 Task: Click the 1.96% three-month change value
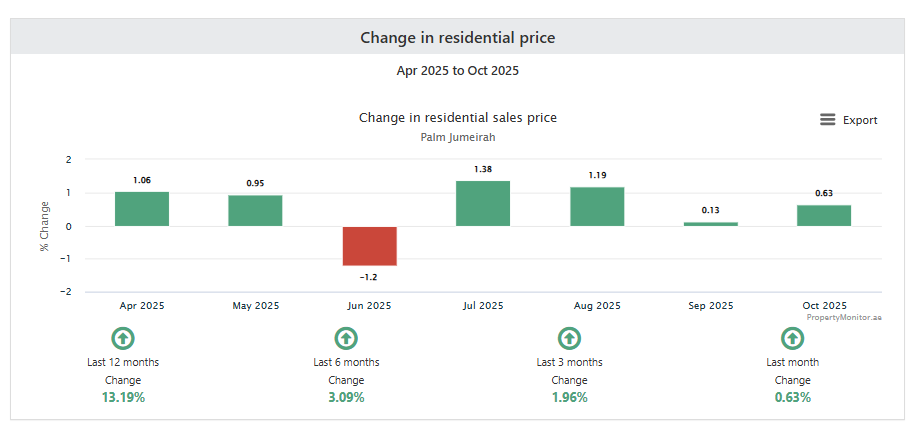point(569,398)
